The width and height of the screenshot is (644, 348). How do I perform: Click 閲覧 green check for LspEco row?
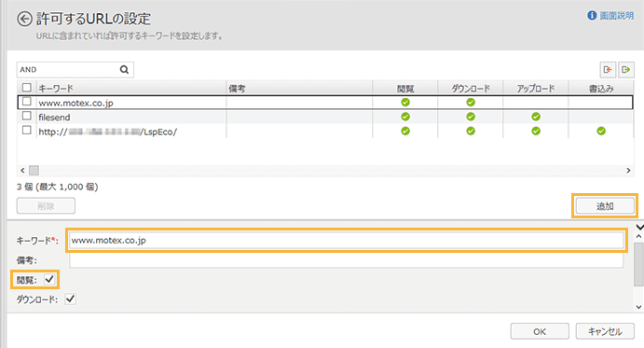tap(405, 132)
